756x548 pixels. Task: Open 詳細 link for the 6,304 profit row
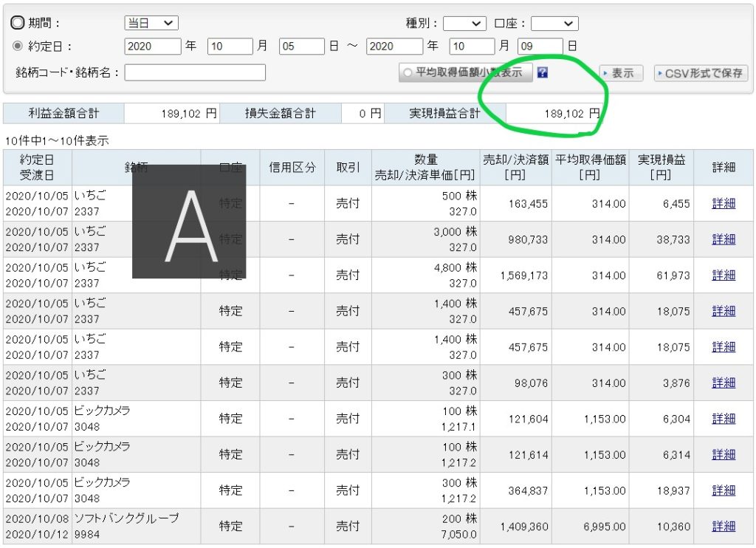coord(724,419)
